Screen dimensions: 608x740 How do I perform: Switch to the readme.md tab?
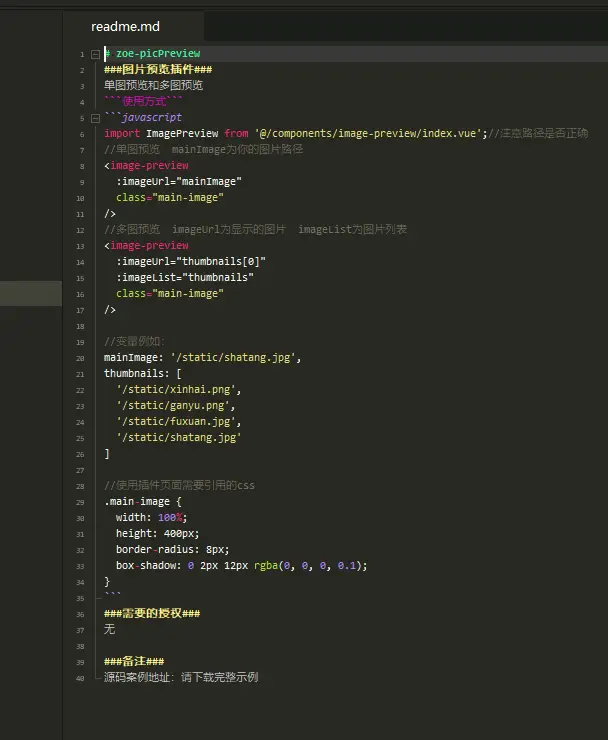pos(125,27)
